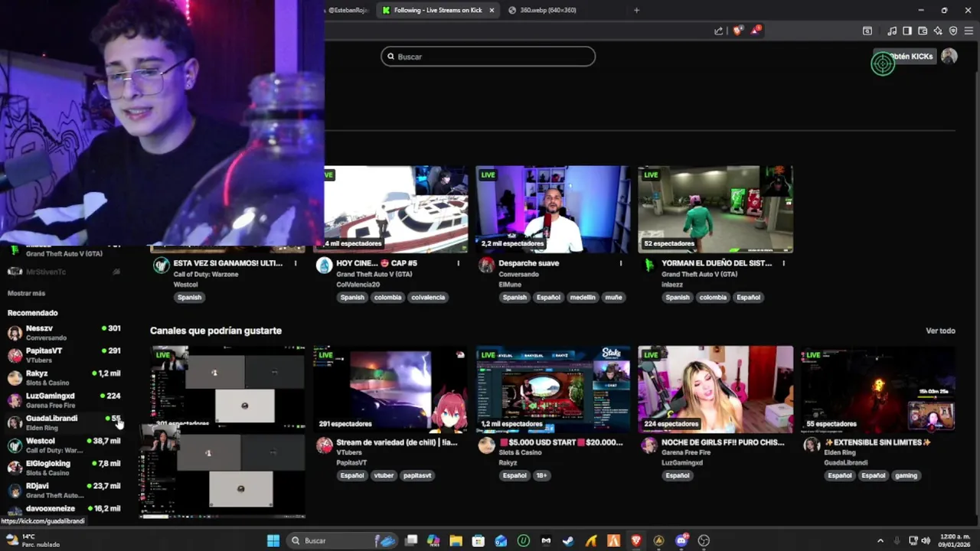
Task: Click the colvalencia tag under ColValencia20
Action: [x=427, y=298]
